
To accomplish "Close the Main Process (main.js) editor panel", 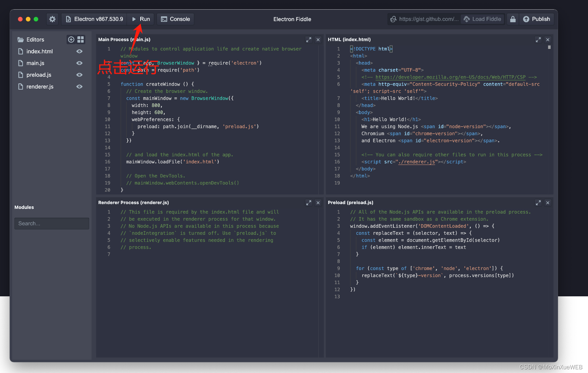I will click(318, 40).
